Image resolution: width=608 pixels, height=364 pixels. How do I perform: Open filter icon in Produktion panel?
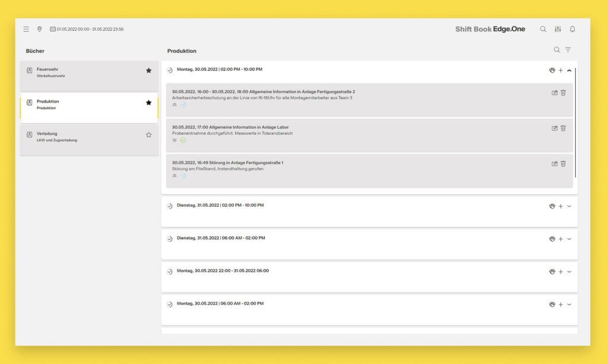(568, 50)
